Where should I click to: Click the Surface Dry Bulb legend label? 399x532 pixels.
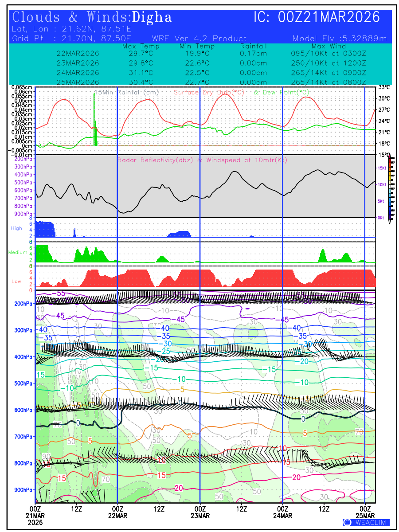[x=209, y=92]
